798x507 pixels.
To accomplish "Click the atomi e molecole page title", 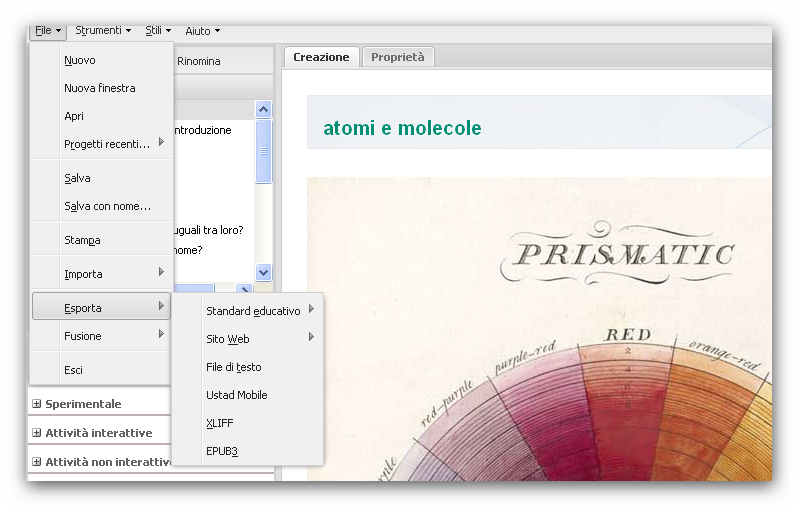I will [402, 128].
